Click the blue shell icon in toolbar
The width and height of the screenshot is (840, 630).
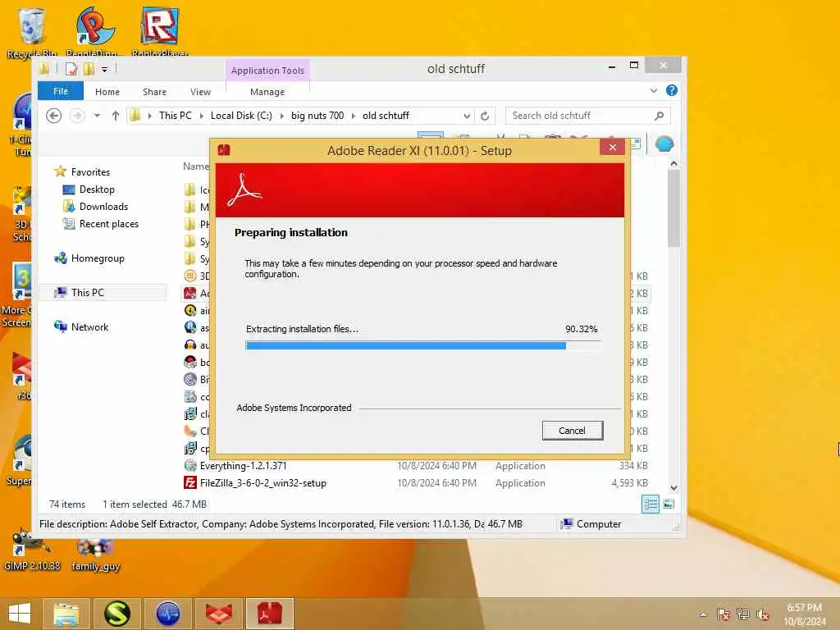tap(664, 144)
